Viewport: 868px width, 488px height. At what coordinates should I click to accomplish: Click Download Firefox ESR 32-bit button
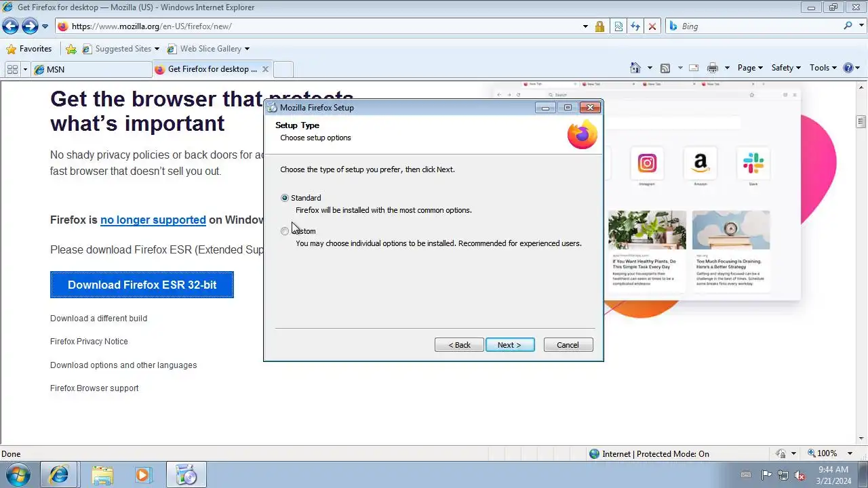(142, 285)
